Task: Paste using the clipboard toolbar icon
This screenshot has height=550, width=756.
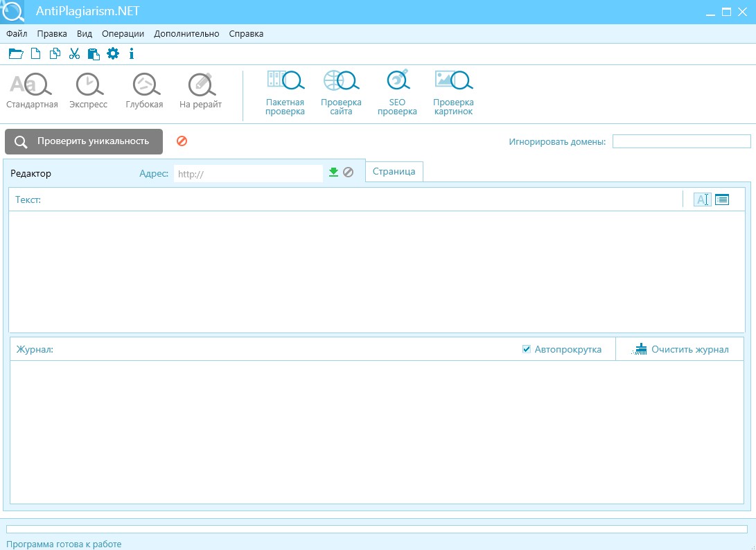Action: pyautogui.click(x=94, y=53)
